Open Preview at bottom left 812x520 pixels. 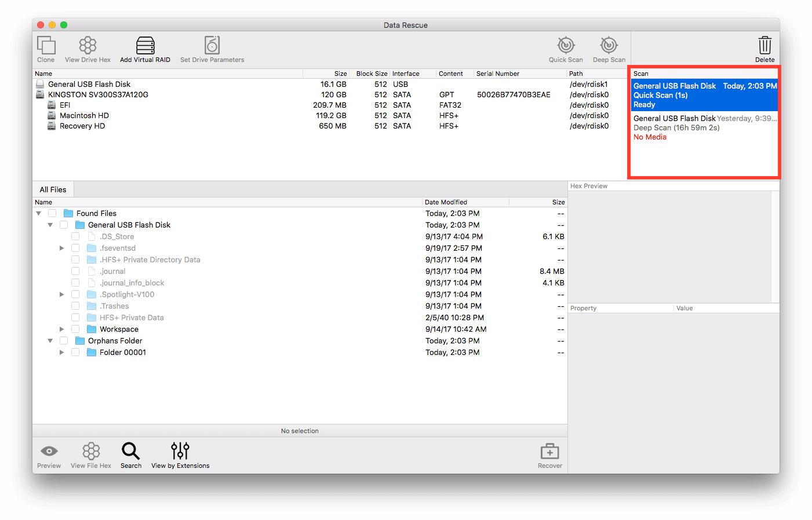tap(49, 454)
